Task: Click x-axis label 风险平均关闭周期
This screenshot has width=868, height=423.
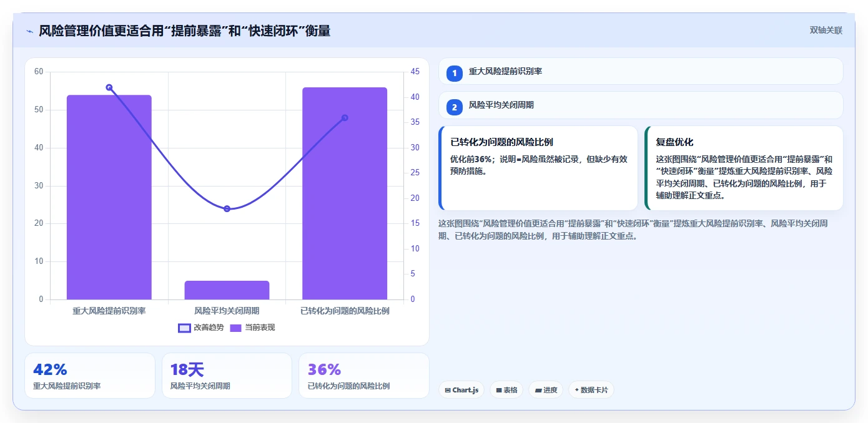Action: click(x=227, y=311)
